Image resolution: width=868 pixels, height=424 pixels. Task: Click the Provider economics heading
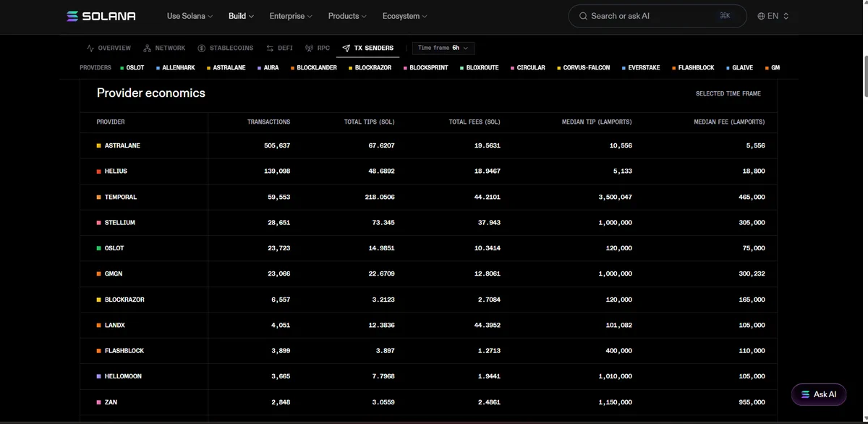[151, 93]
